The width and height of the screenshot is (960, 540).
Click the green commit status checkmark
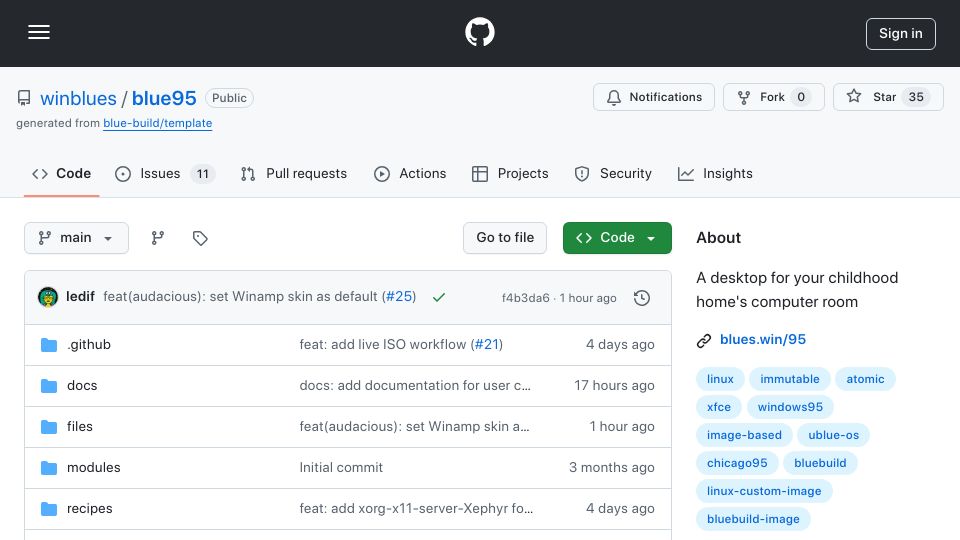point(438,298)
